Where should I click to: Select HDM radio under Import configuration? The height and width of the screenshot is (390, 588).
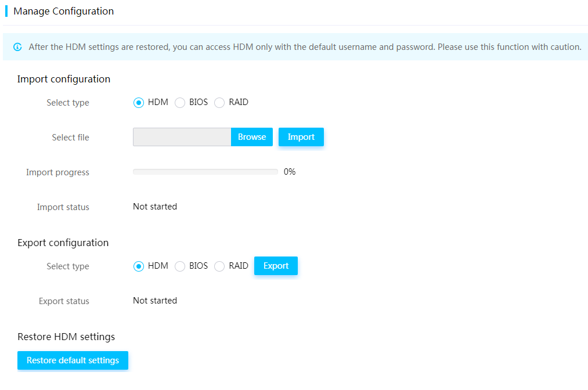point(139,103)
